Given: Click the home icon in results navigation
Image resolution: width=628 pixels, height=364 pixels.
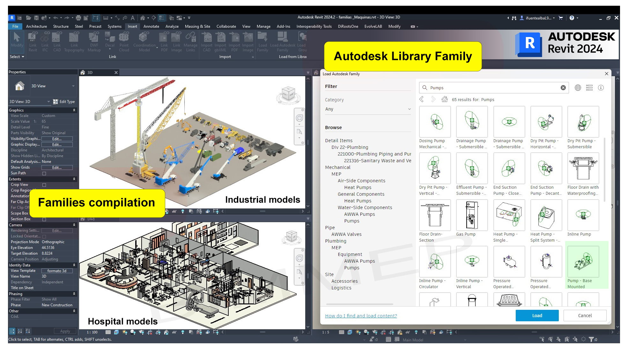Looking at the screenshot, I should [x=444, y=99].
